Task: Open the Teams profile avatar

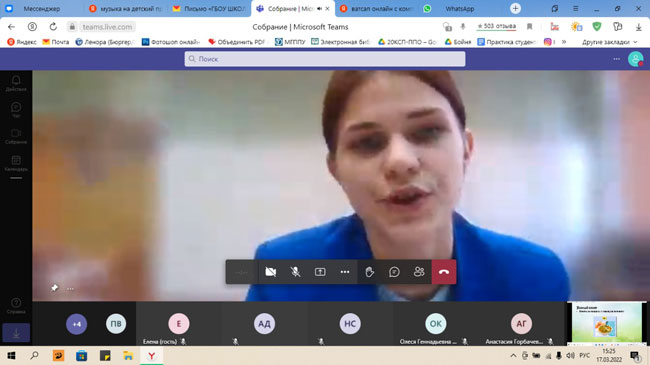Action: coord(635,59)
